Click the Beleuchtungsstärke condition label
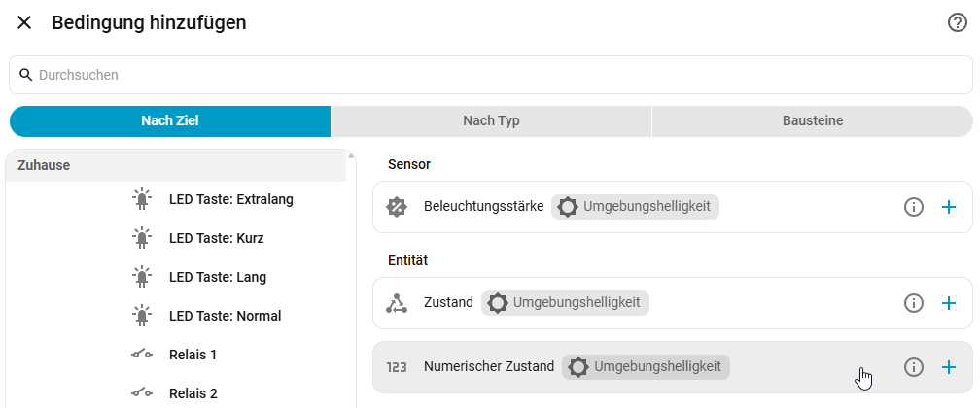Viewport: 980px width, 408px height. [484, 206]
